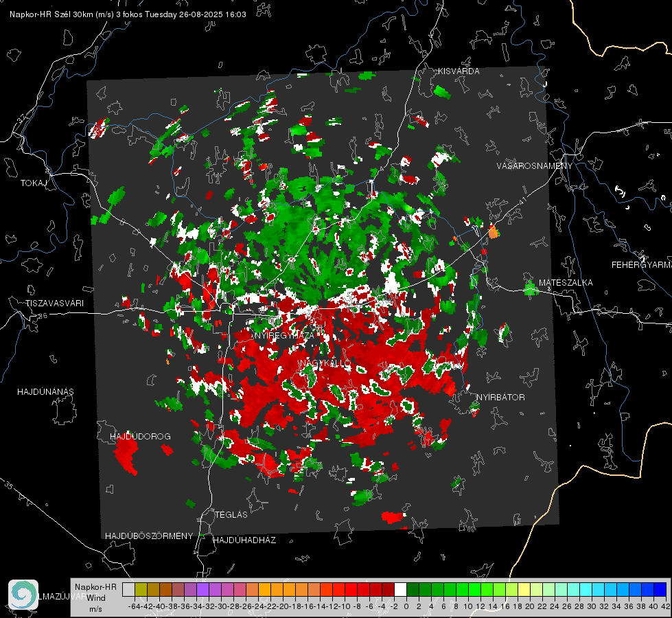Click the swirl logo icon in the bottom-left corner

pyautogui.click(x=23, y=595)
